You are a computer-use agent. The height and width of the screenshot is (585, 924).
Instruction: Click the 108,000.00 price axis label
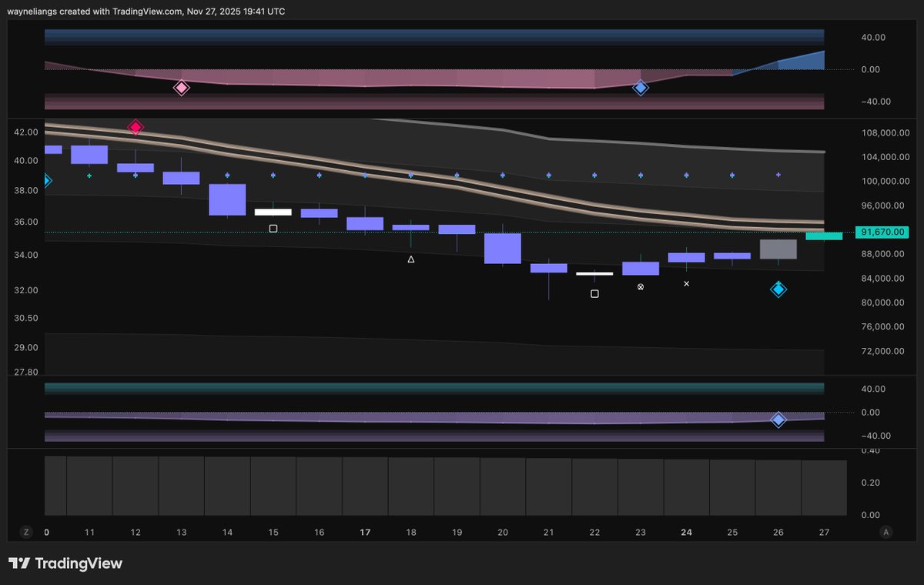(x=887, y=132)
